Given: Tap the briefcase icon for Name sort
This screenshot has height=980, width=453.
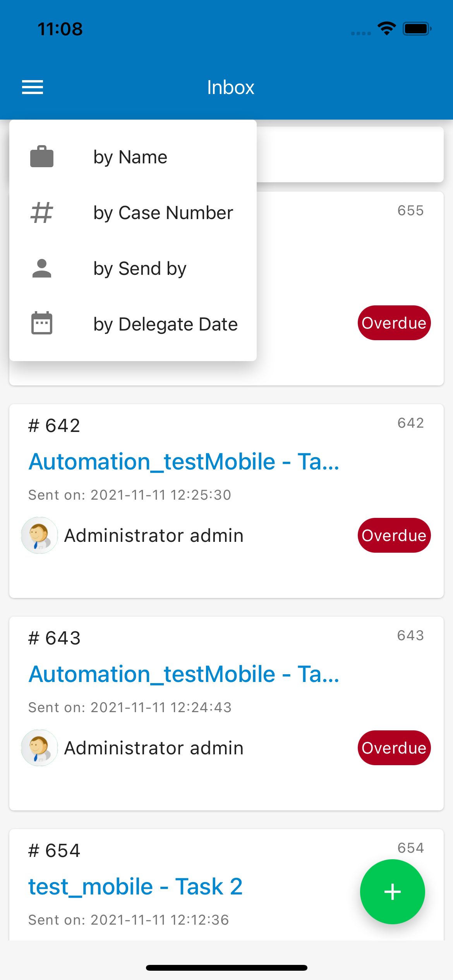Looking at the screenshot, I should (x=42, y=157).
